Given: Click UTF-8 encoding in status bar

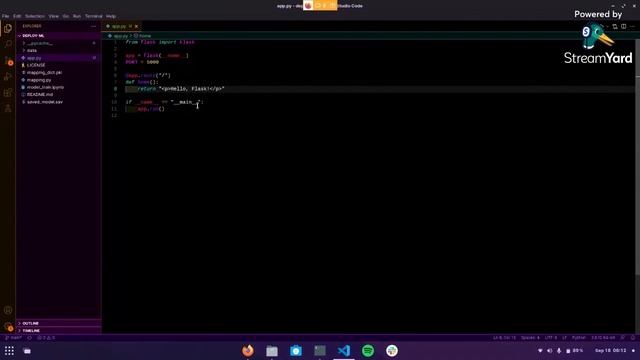Looking at the screenshot, I should click(550, 338).
